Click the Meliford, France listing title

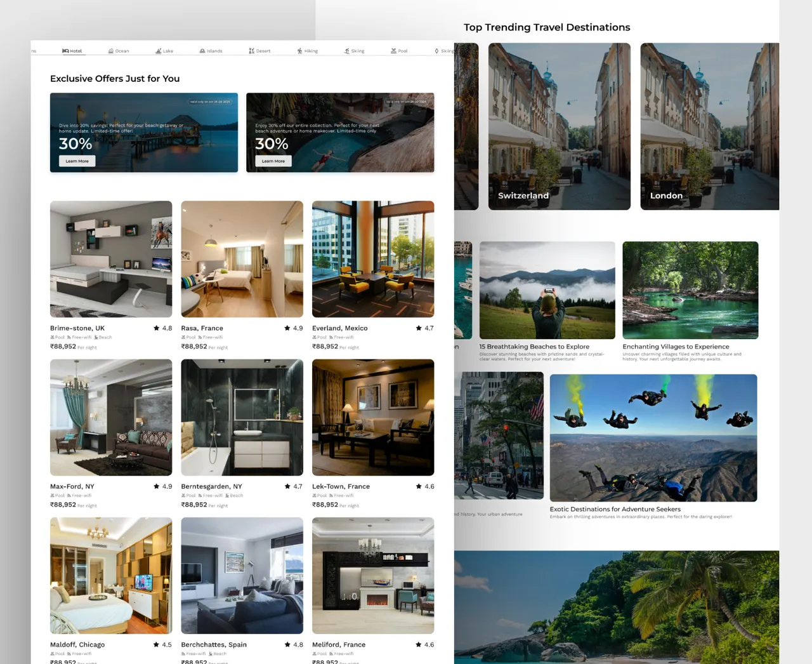(x=339, y=644)
